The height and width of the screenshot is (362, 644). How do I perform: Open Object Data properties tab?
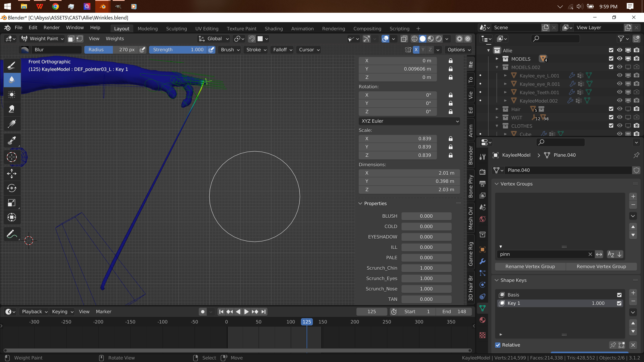482,308
